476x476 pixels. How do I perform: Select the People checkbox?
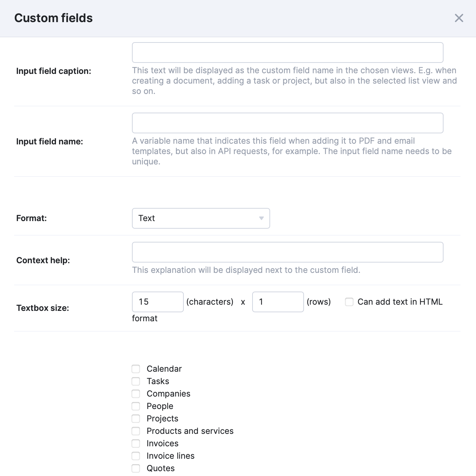[136, 406]
